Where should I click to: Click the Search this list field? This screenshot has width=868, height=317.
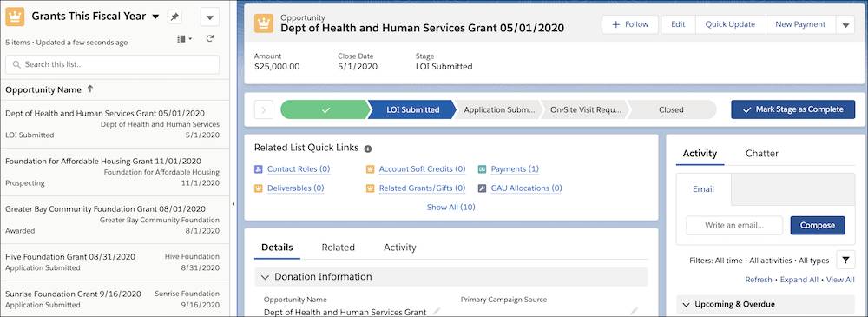point(112,64)
